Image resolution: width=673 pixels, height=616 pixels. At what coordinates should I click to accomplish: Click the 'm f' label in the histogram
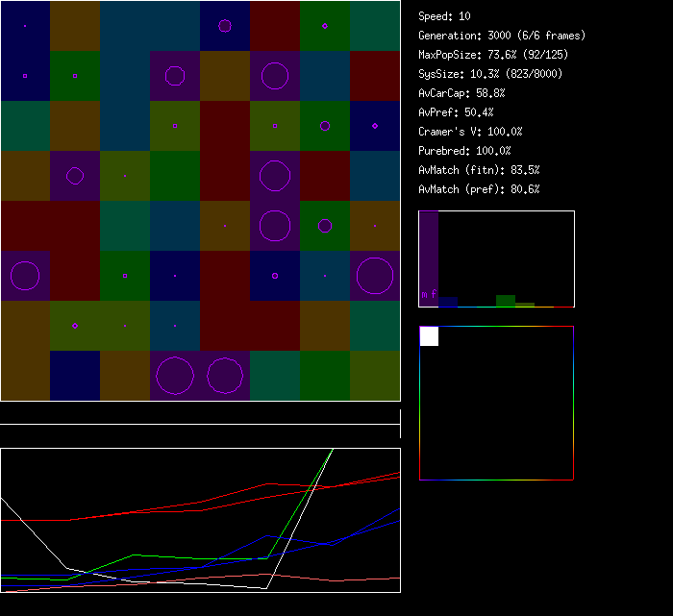429,293
